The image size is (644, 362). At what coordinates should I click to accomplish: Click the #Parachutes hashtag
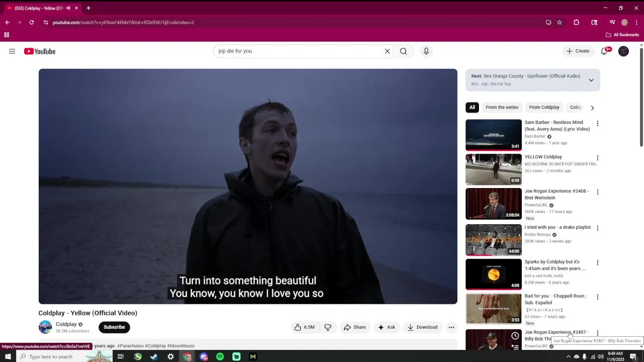[x=130, y=346]
